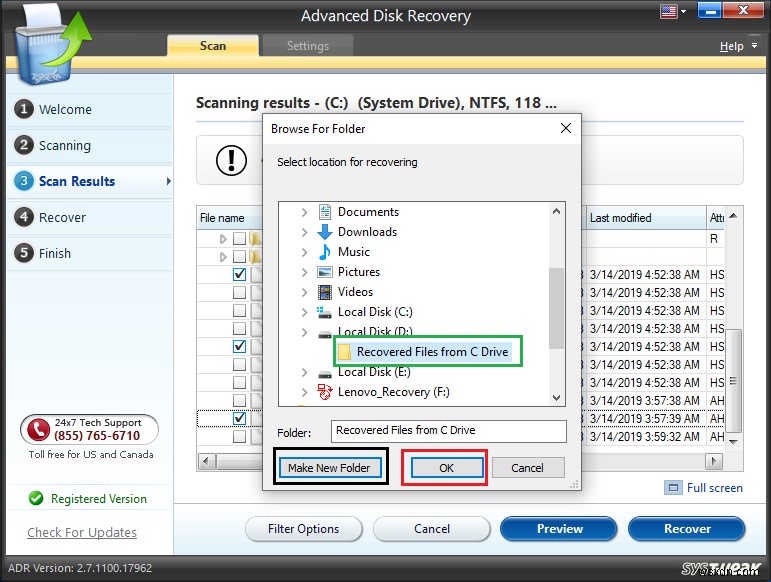Expand the Downloads tree node
The width and height of the screenshot is (771, 582).
(304, 232)
